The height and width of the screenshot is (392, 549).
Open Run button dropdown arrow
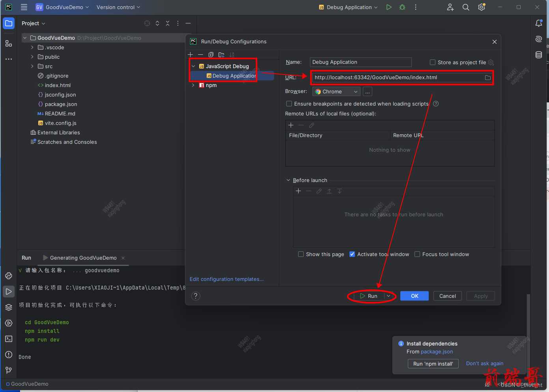click(x=389, y=296)
